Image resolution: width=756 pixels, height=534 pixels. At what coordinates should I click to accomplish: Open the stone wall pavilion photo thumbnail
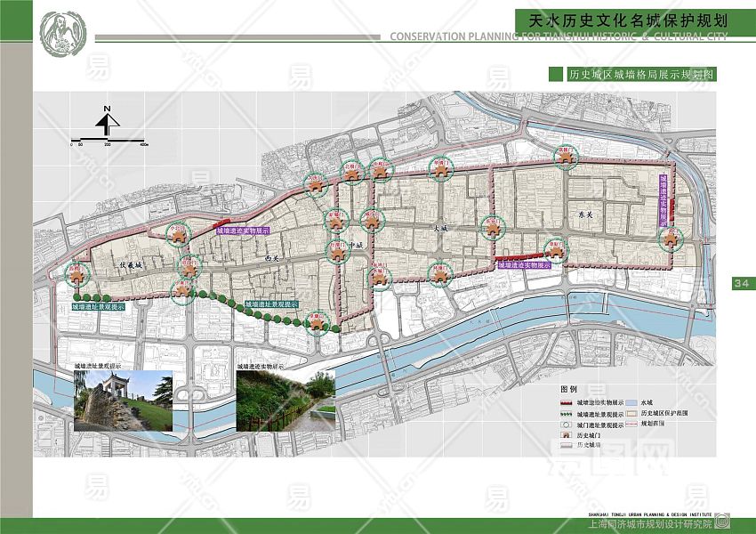pos(123,400)
